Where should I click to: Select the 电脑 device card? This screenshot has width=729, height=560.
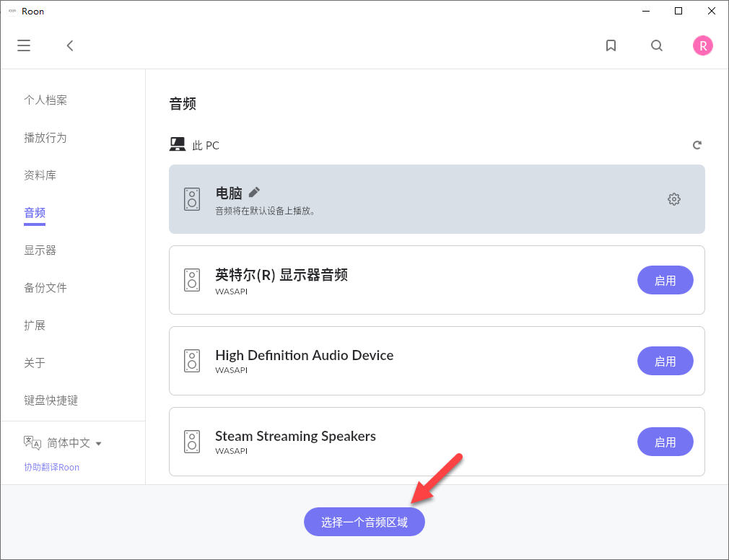[x=437, y=199]
